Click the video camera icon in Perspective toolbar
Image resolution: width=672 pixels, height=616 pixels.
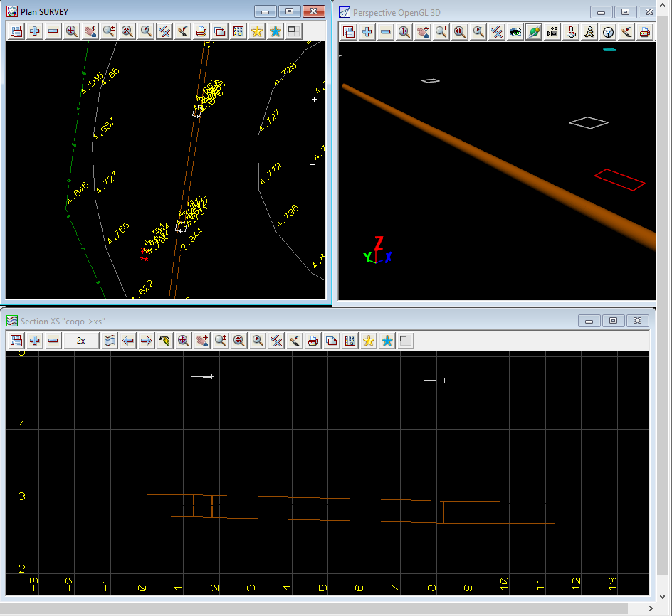552,32
